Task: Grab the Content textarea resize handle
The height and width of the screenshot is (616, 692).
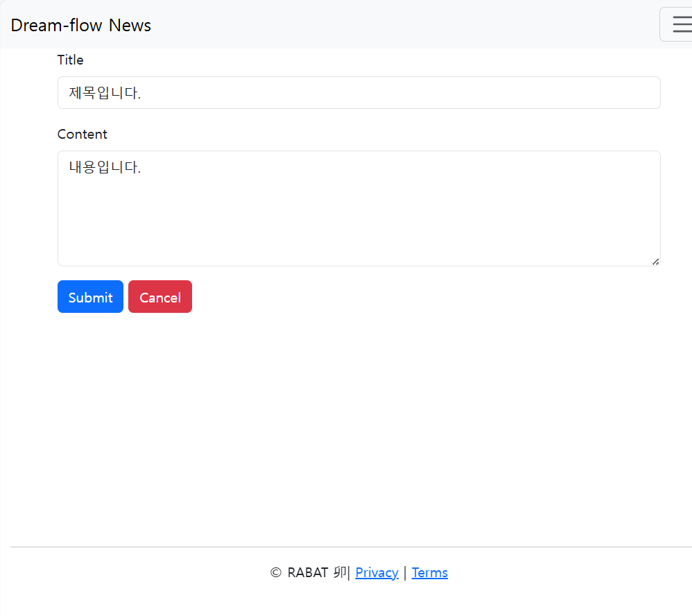Action: [655, 262]
